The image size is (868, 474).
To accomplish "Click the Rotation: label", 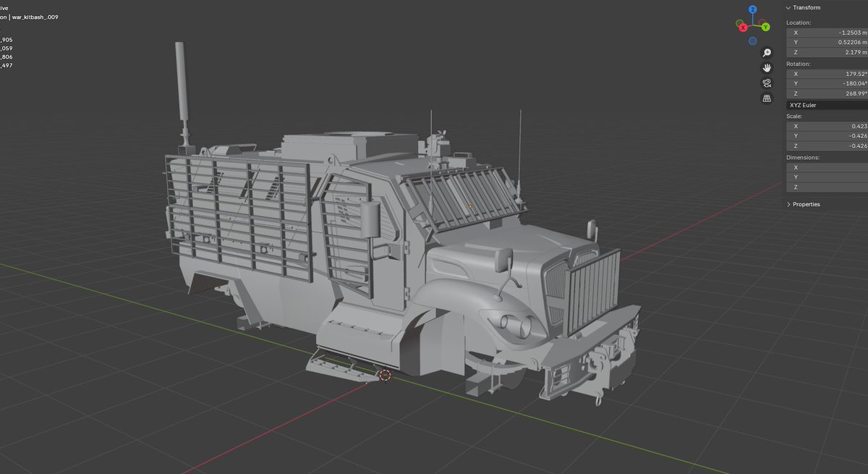I will (799, 64).
